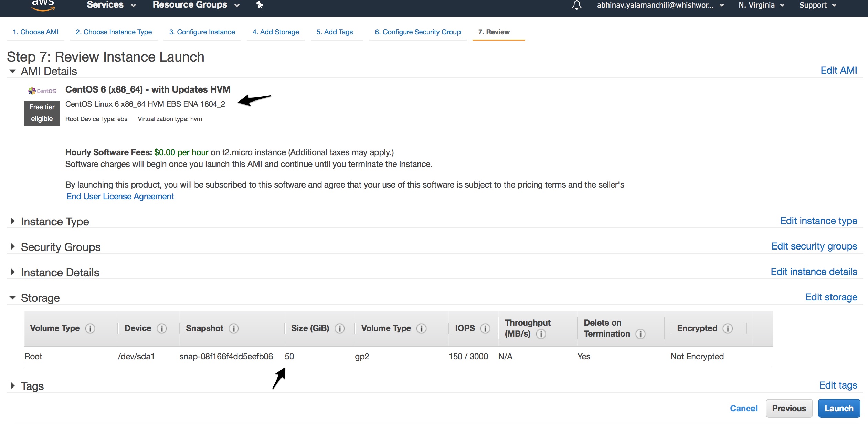Go to step 2 Choose Instance Type

tap(114, 32)
